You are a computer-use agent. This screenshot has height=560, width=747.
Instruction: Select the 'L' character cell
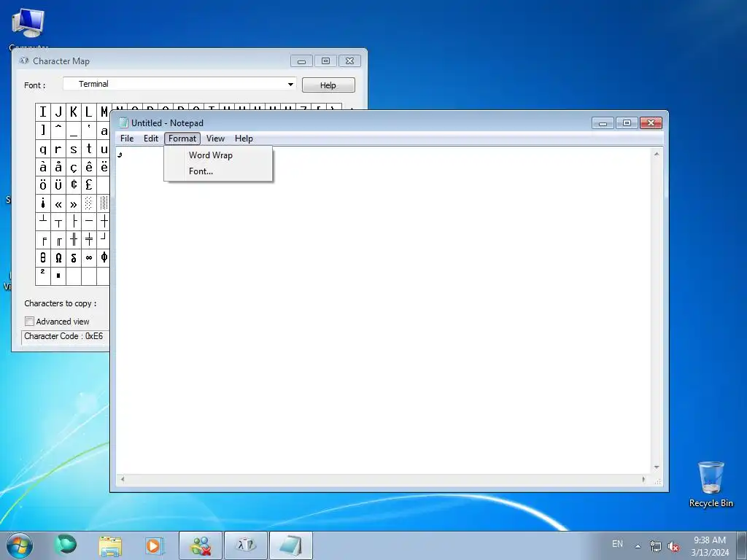(x=88, y=112)
